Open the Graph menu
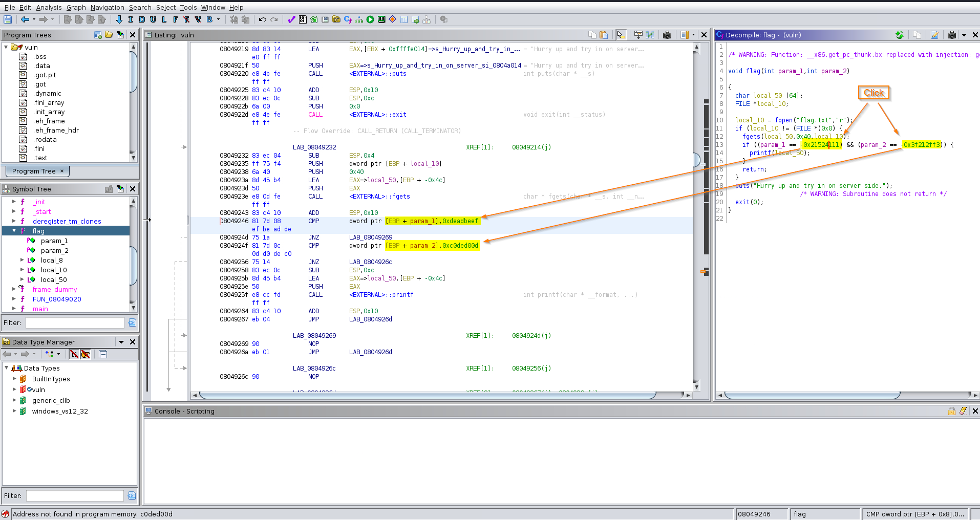 [76, 7]
